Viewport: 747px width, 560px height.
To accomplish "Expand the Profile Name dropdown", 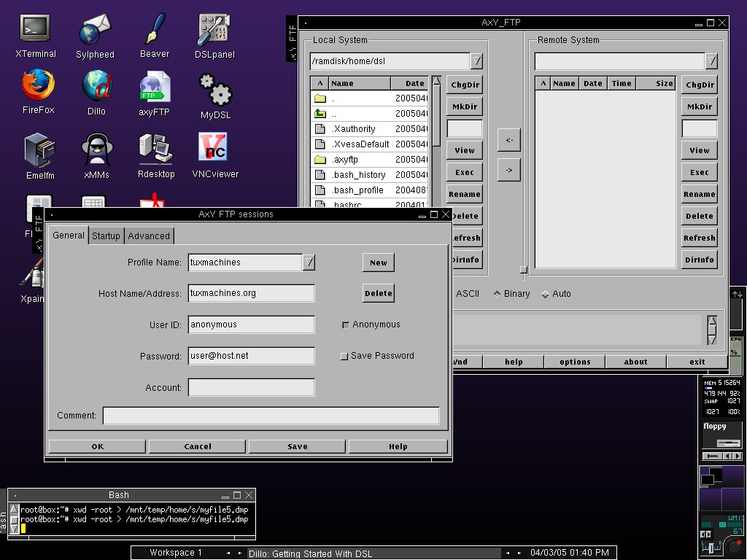I will [309, 262].
